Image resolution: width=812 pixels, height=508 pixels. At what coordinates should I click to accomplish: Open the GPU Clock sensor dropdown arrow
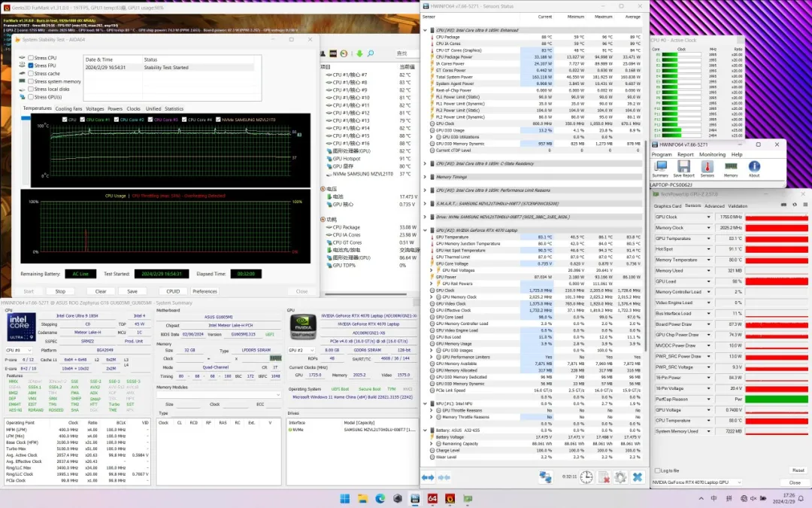click(x=708, y=217)
